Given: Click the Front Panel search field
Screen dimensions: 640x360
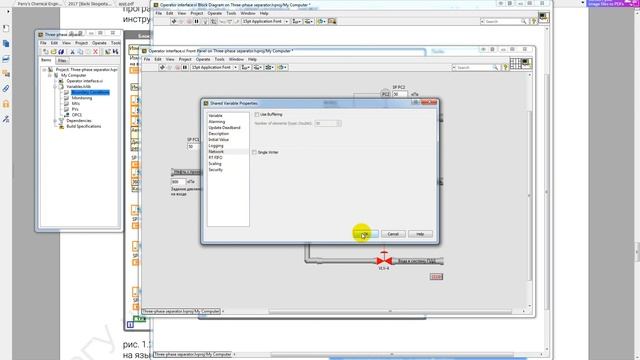Looking at the screenshot, I should pyautogui.click(x=476, y=67).
